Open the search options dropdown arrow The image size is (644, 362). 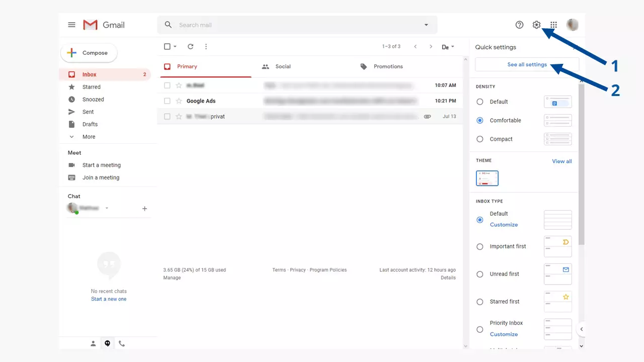pyautogui.click(x=426, y=25)
